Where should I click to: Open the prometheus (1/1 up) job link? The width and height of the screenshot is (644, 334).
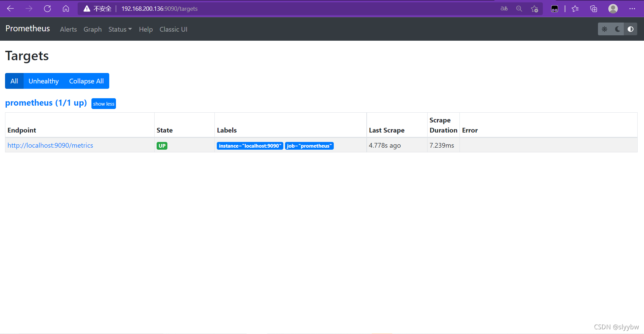pos(46,103)
